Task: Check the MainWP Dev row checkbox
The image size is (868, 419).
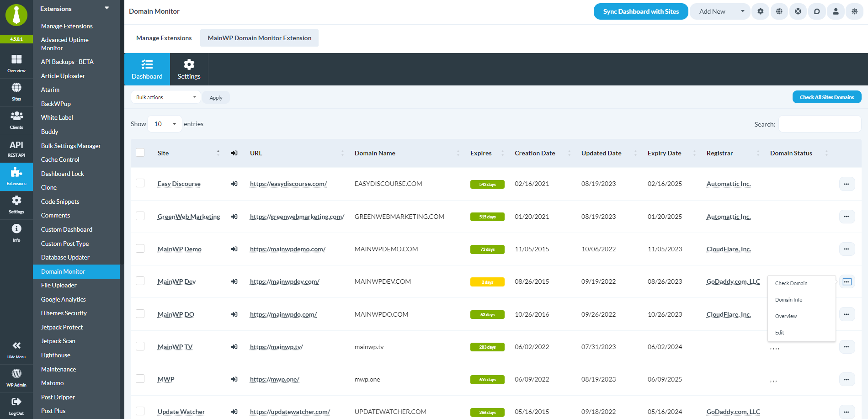Action: [x=140, y=281]
